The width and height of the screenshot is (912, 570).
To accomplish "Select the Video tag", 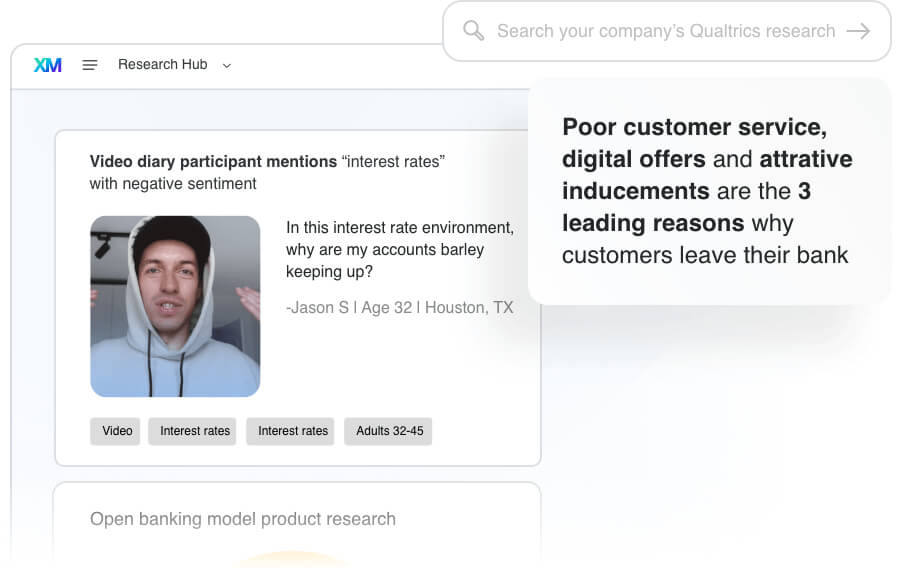I will tap(115, 431).
